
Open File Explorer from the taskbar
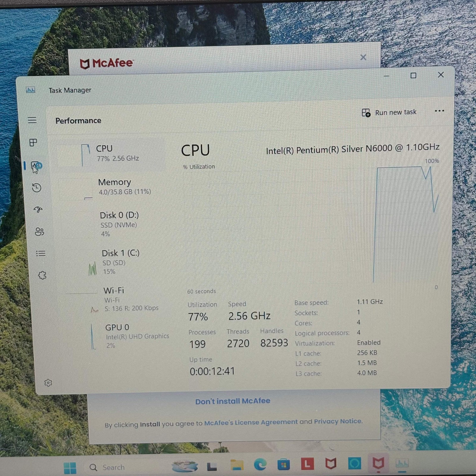coord(237,465)
